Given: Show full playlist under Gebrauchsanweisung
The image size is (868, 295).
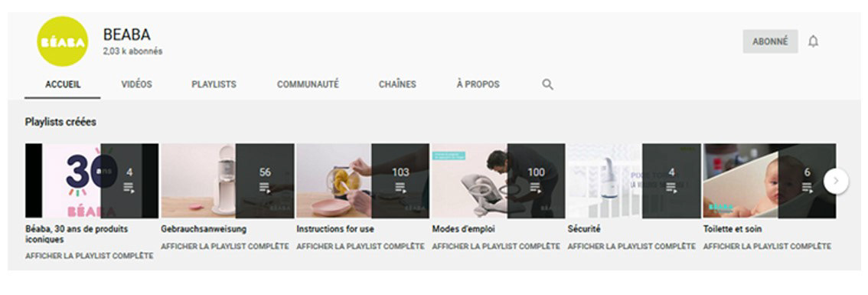Looking at the screenshot, I should click(x=225, y=246).
